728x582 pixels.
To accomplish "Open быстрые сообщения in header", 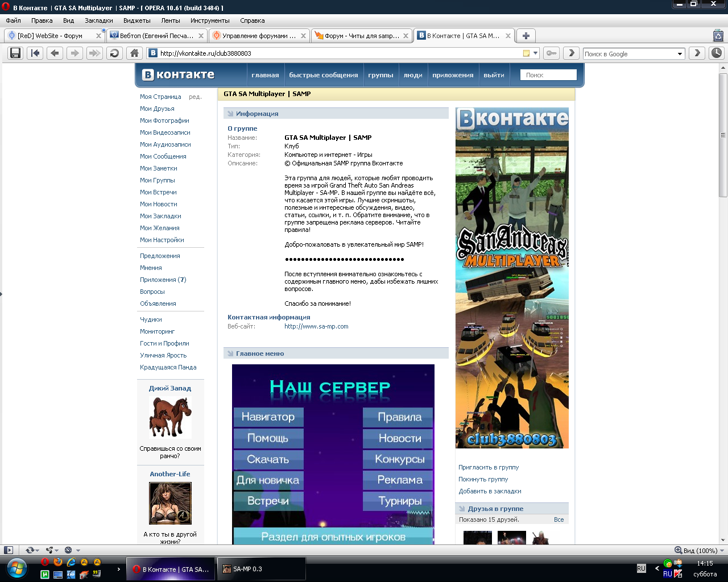I will pyautogui.click(x=324, y=75).
